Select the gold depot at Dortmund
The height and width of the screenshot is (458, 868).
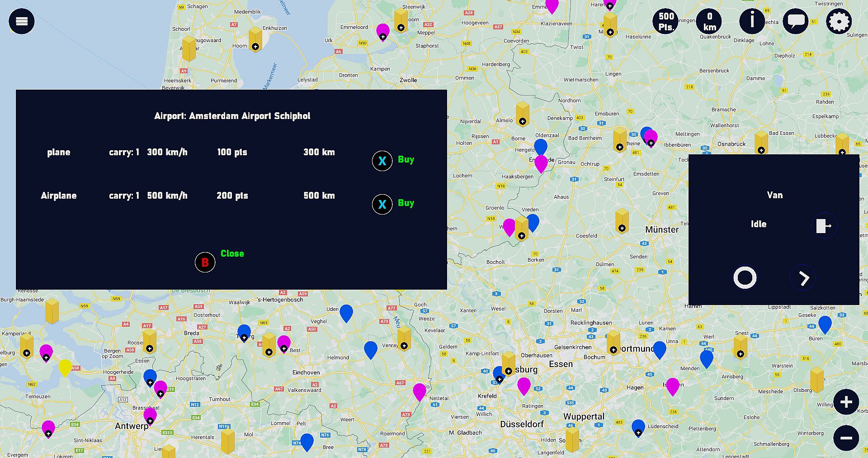coord(613,343)
